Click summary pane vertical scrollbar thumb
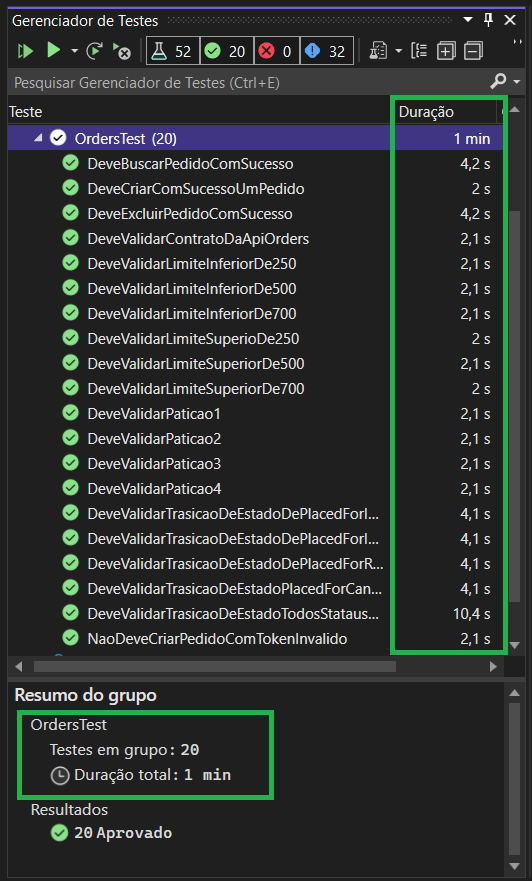 click(514, 778)
